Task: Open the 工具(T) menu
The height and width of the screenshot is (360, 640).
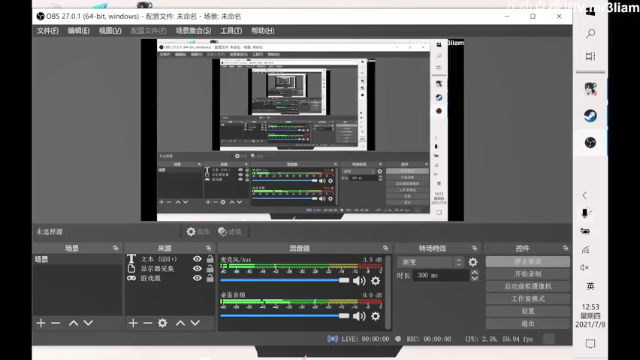Action: pyautogui.click(x=231, y=31)
